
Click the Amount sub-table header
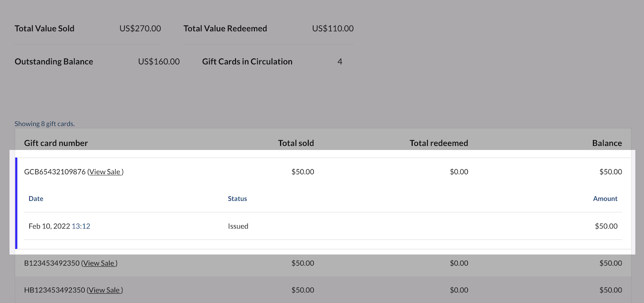[605, 199]
